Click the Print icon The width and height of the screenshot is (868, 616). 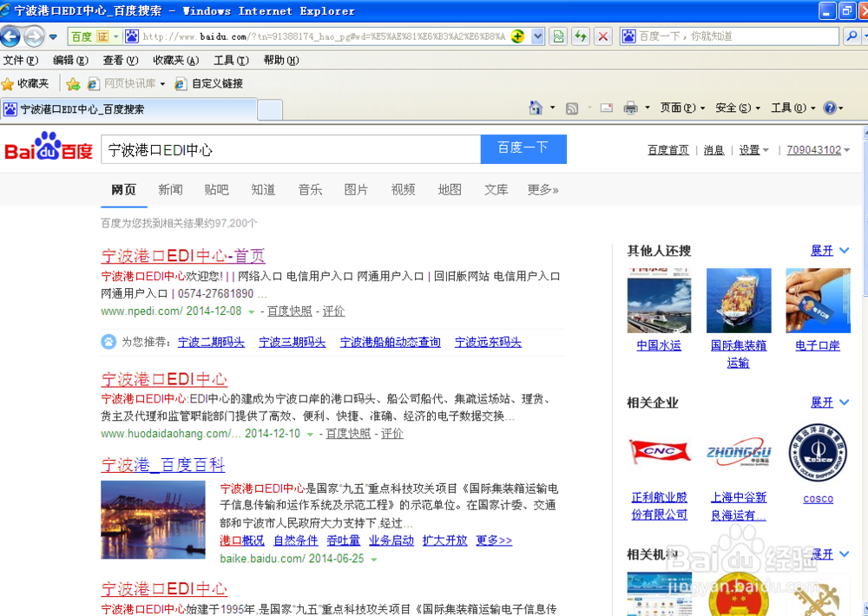(x=630, y=108)
